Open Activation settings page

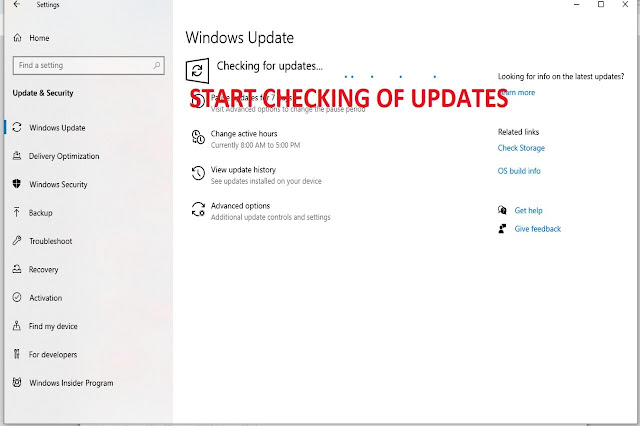coord(45,298)
